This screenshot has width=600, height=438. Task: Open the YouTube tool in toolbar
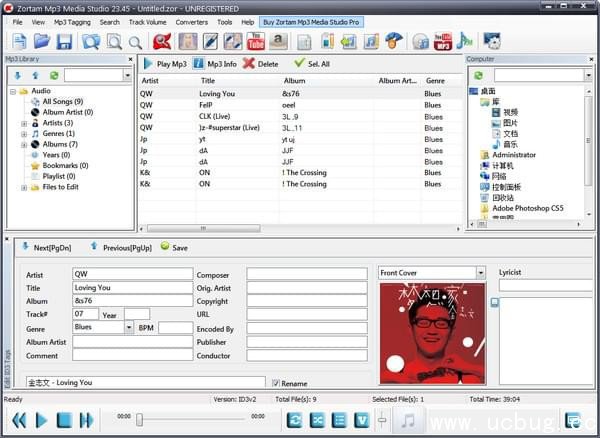pos(255,41)
